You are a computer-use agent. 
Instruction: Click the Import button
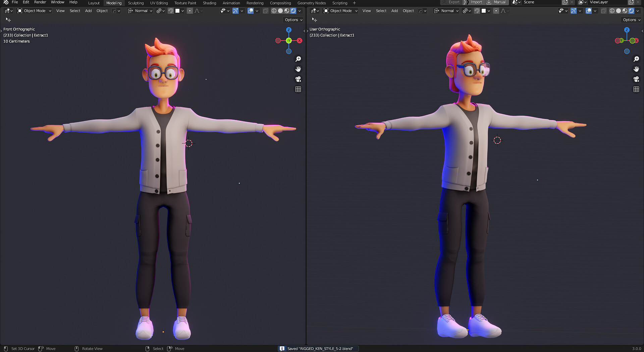click(x=476, y=2)
